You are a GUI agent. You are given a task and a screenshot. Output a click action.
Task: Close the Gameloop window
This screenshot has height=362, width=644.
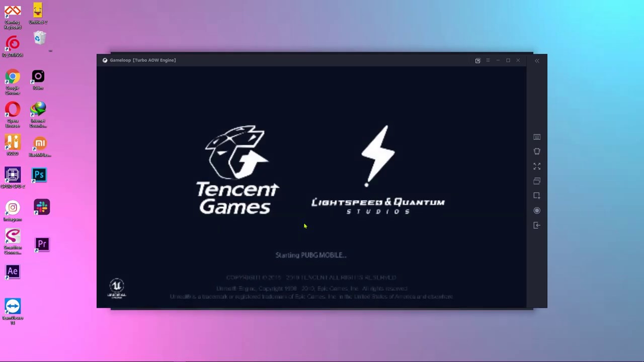[518, 60]
